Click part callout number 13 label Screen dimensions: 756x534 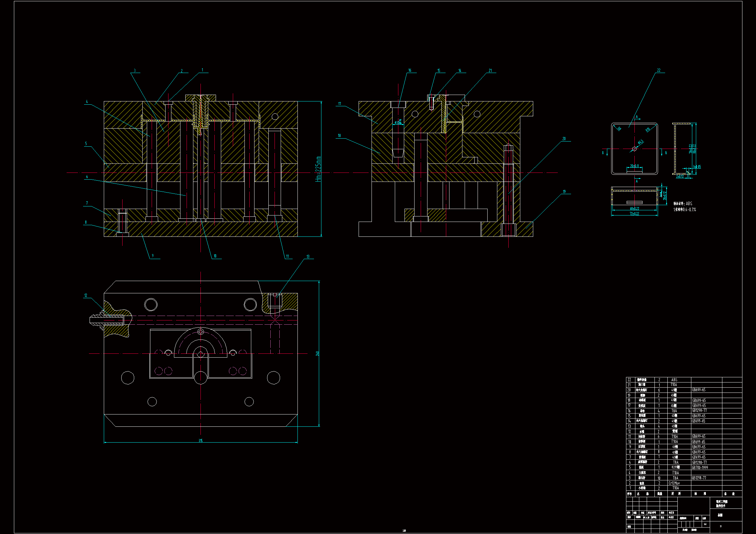click(308, 256)
